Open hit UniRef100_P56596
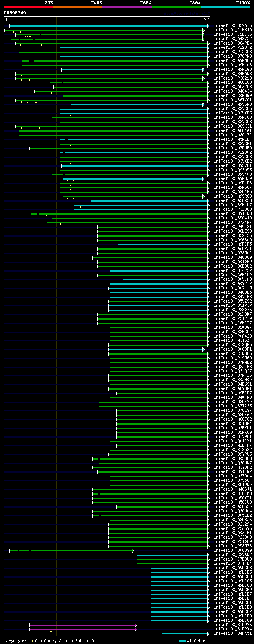This screenshot has width=254, height=644. coord(233,528)
